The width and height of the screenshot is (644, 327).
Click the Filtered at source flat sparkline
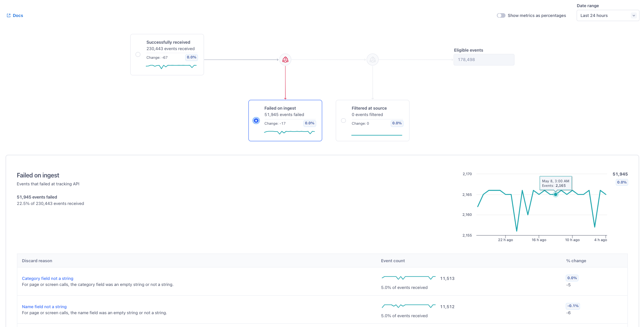tap(376, 134)
